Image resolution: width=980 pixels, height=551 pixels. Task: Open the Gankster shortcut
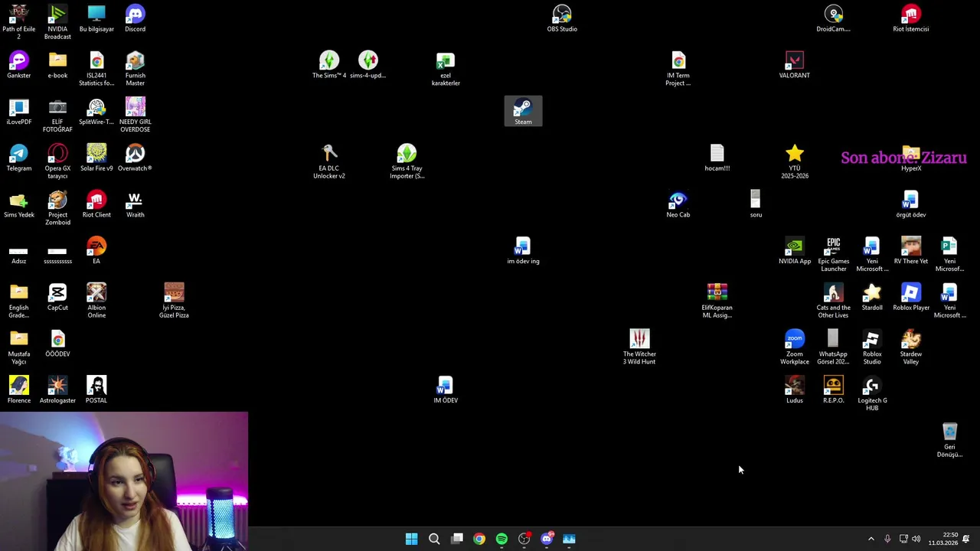[x=18, y=65]
